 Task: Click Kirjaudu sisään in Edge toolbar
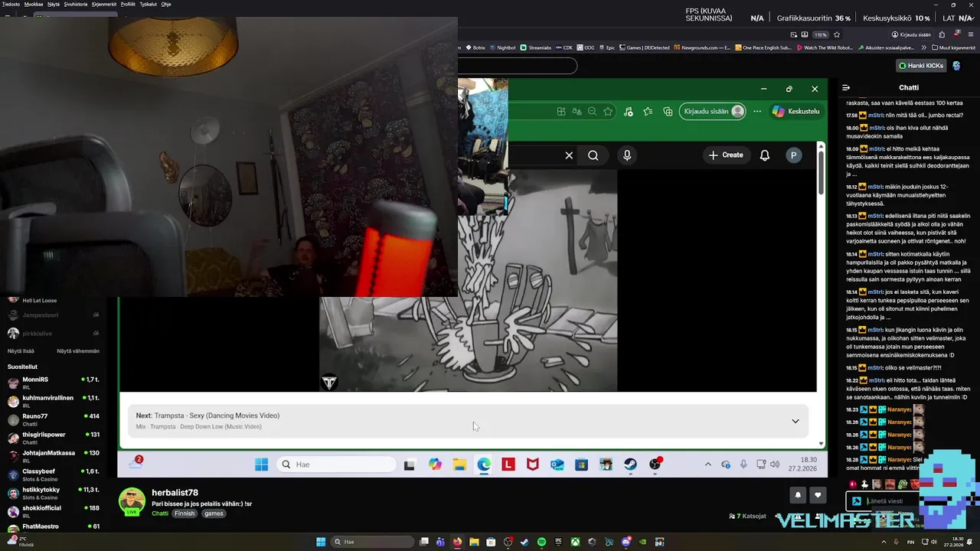point(712,112)
